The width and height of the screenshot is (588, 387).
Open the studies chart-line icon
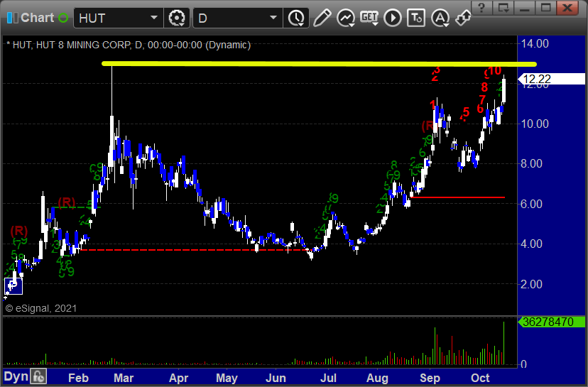point(346,18)
